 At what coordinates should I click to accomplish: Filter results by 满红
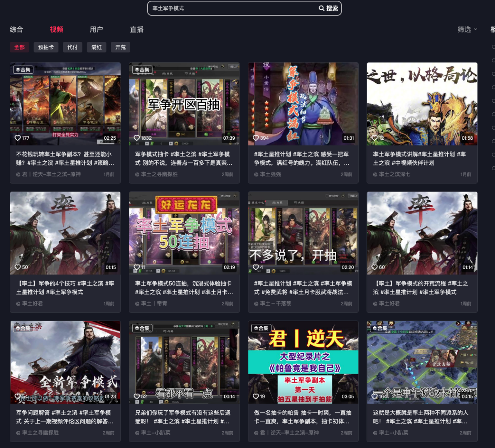click(x=97, y=47)
